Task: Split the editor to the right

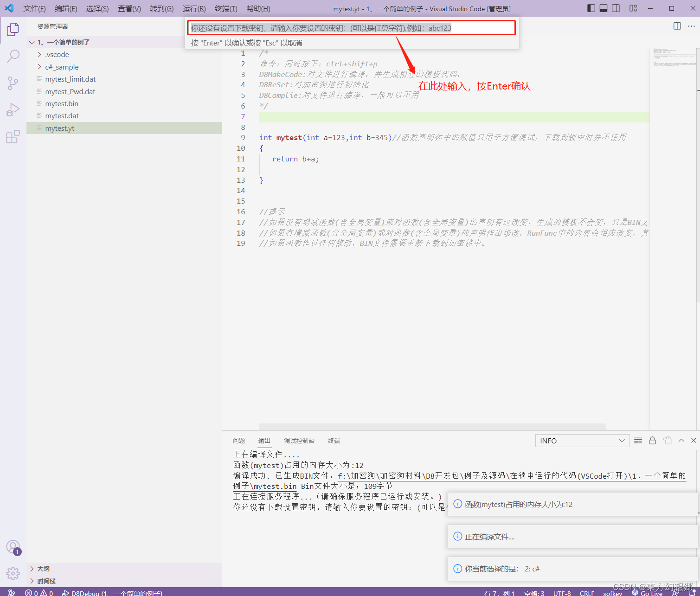Action: pos(677,26)
